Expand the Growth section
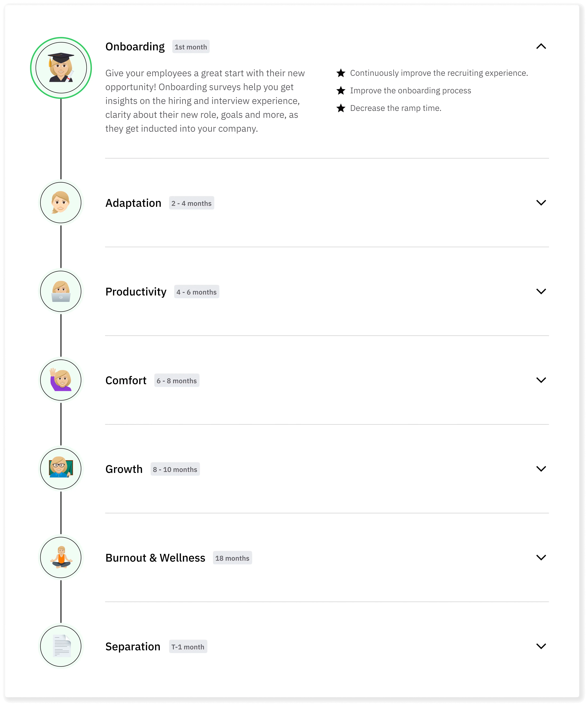 [541, 469]
